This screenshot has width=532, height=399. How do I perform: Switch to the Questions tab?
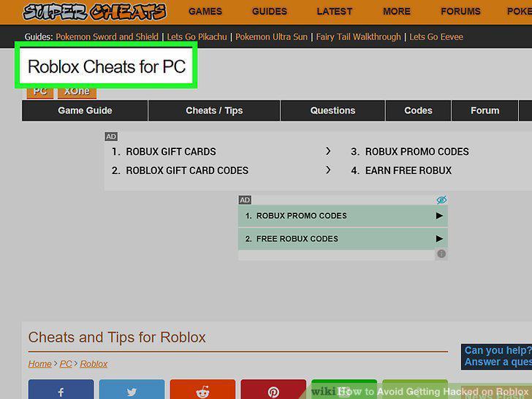(x=332, y=110)
